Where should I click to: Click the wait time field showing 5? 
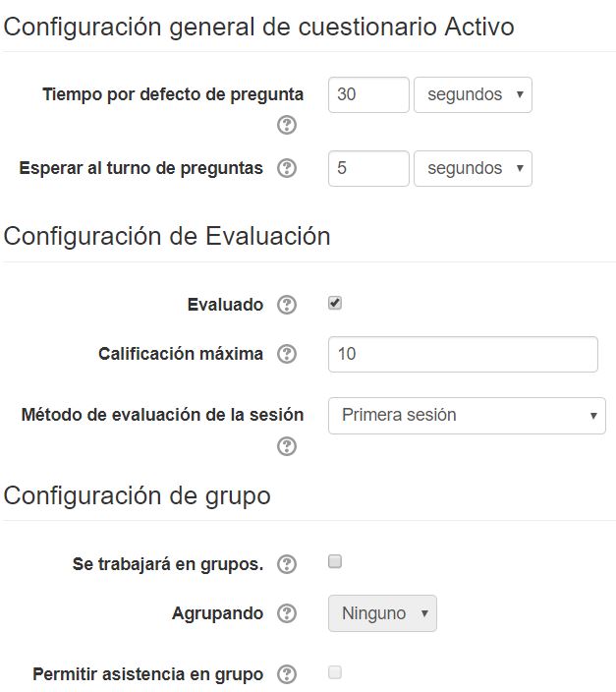coord(367,168)
